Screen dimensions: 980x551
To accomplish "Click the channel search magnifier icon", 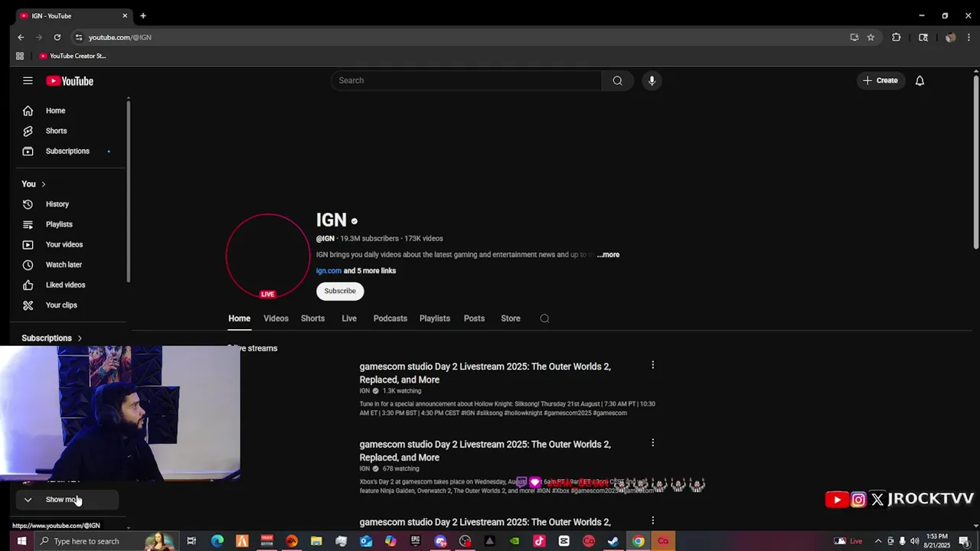I will coord(544,318).
